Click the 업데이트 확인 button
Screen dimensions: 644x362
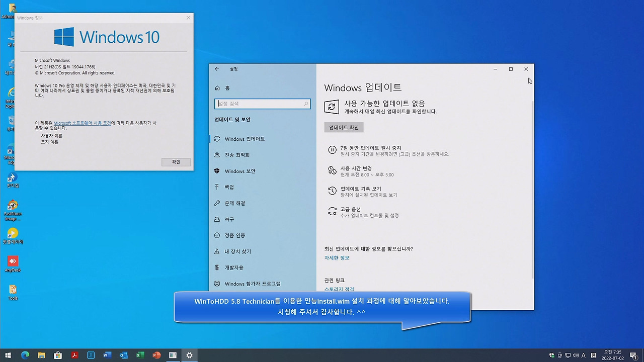pos(344,128)
